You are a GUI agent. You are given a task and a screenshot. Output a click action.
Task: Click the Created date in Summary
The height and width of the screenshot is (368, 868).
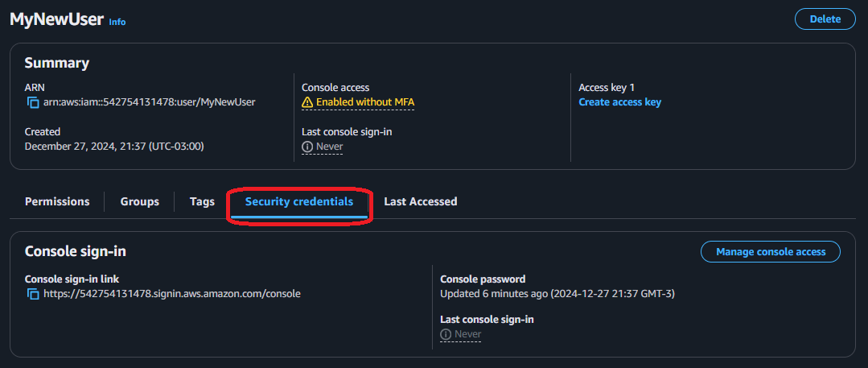[114, 147]
